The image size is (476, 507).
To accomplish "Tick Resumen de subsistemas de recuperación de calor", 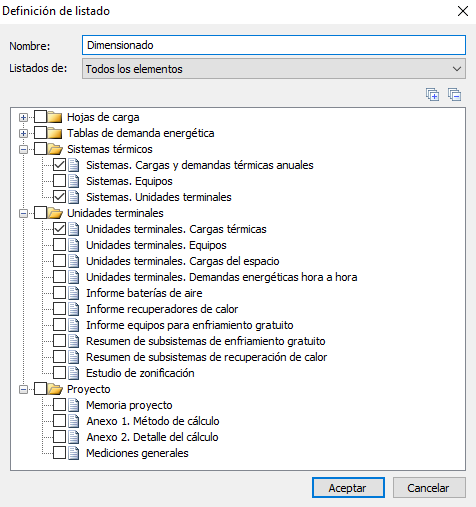I will coord(59,357).
